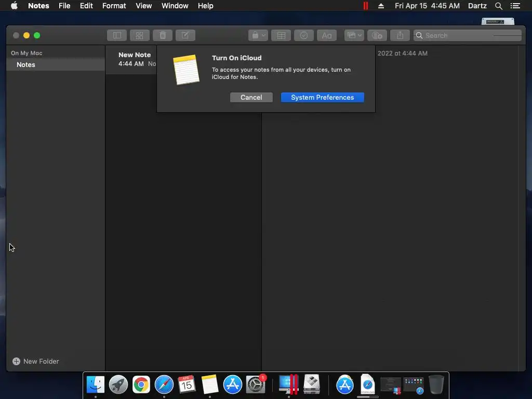
Task: Click the trash delete-note toolbar icon
Action: [163, 35]
